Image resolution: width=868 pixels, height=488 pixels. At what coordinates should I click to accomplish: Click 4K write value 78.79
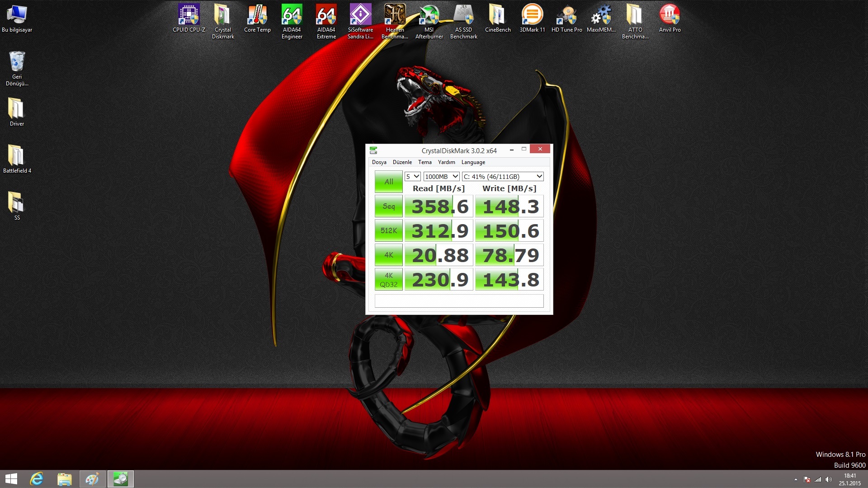point(509,255)
